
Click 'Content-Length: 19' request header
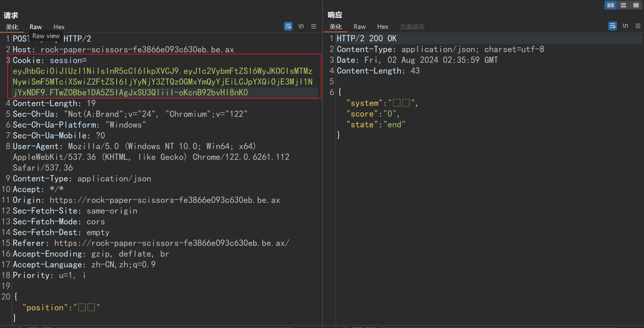[54, 103]
